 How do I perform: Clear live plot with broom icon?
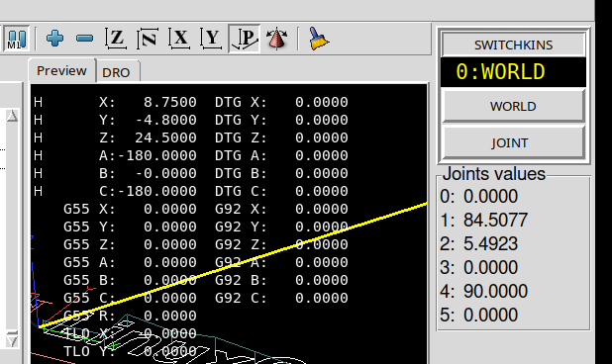click(318, 39)
